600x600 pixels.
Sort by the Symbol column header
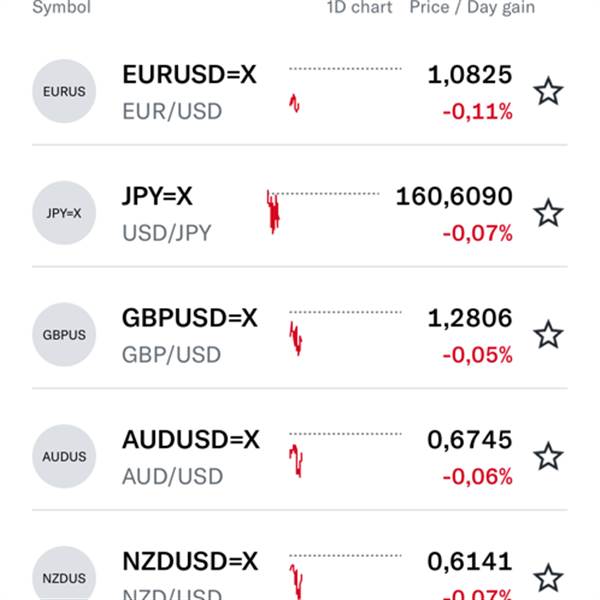point(61,8)
